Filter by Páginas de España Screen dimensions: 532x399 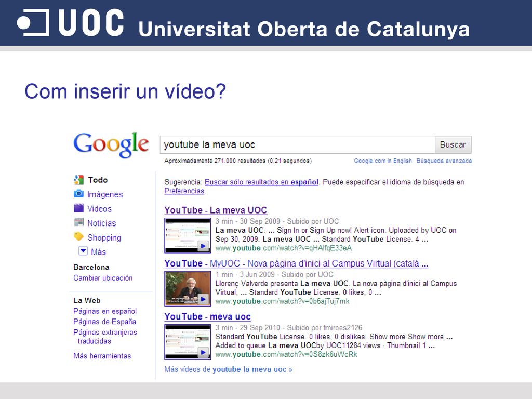[105, 322]
